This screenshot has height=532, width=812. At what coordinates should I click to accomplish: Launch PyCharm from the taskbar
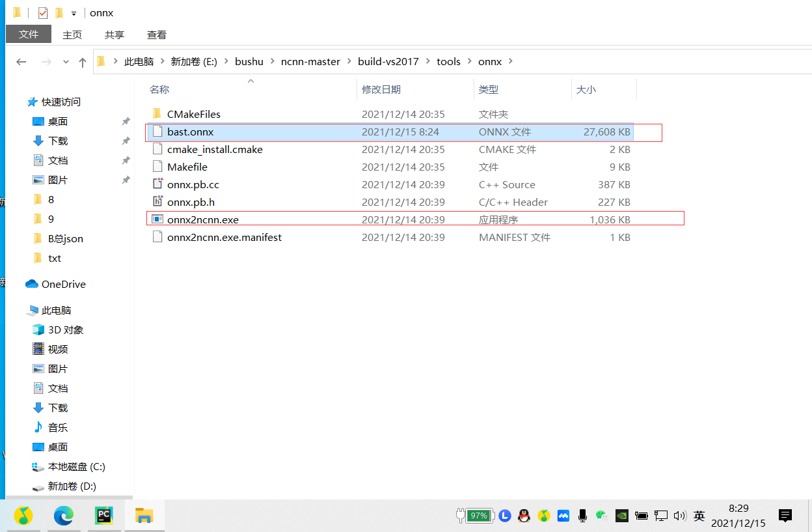[104, 516]
